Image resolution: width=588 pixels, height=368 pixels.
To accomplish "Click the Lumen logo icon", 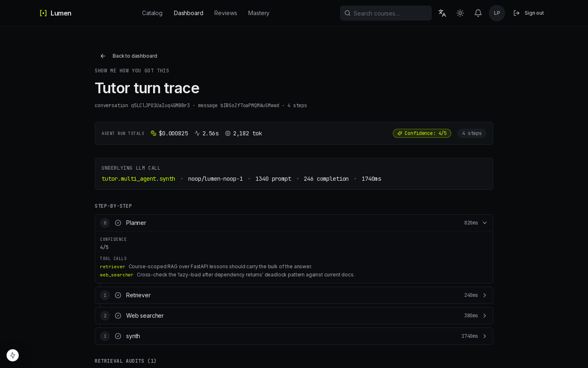I will click(43, 13).
